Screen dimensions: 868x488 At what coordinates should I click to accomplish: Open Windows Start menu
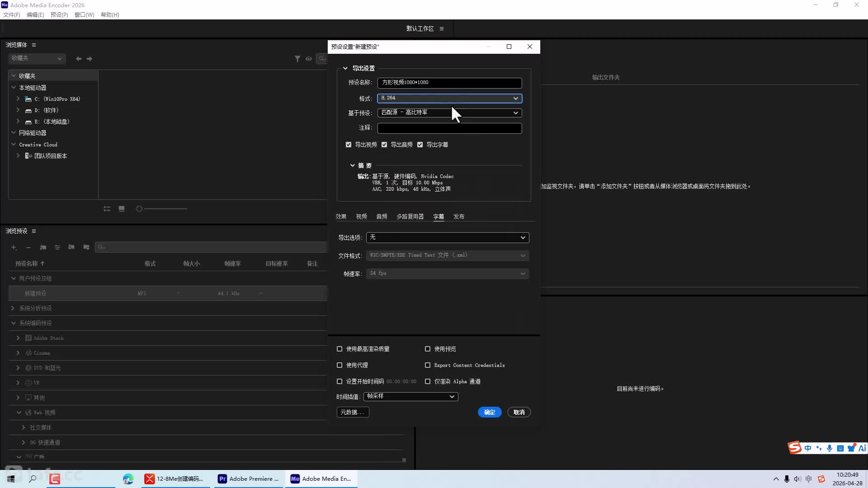(11, 479)
